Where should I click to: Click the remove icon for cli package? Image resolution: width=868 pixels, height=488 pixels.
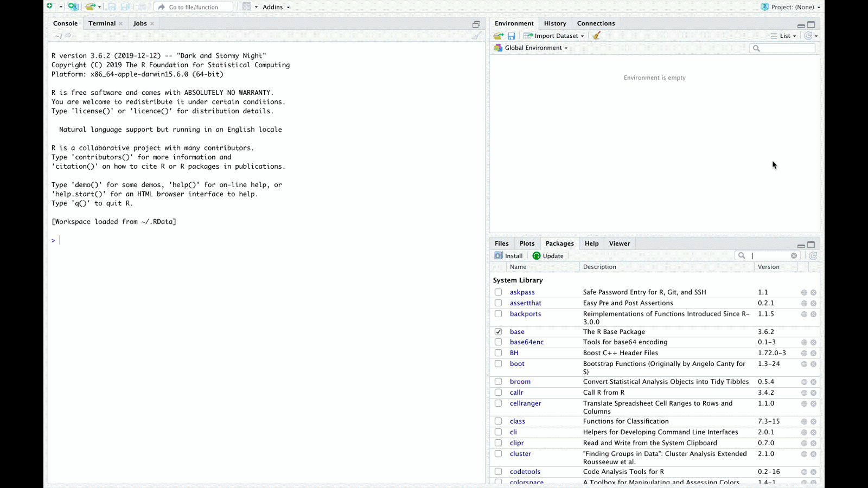(813, 433)
